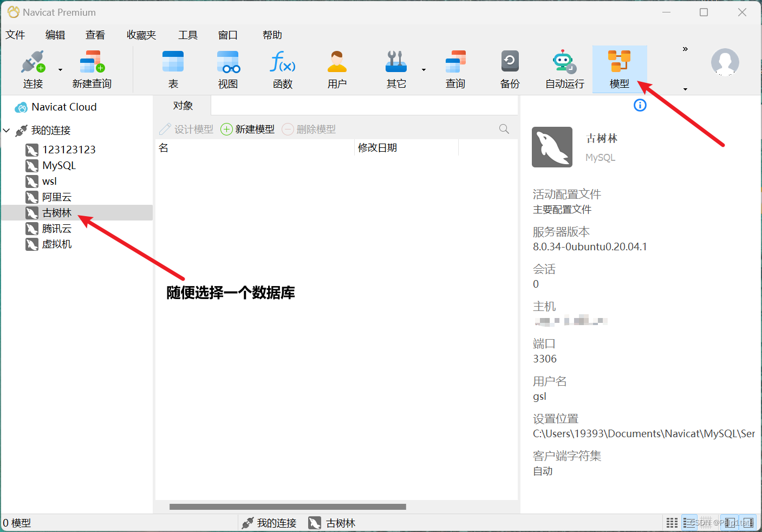This screenshot has height=532, width=762.
Task: Toggle the left navigation pane visibility
Action: (x=730, y=523)
